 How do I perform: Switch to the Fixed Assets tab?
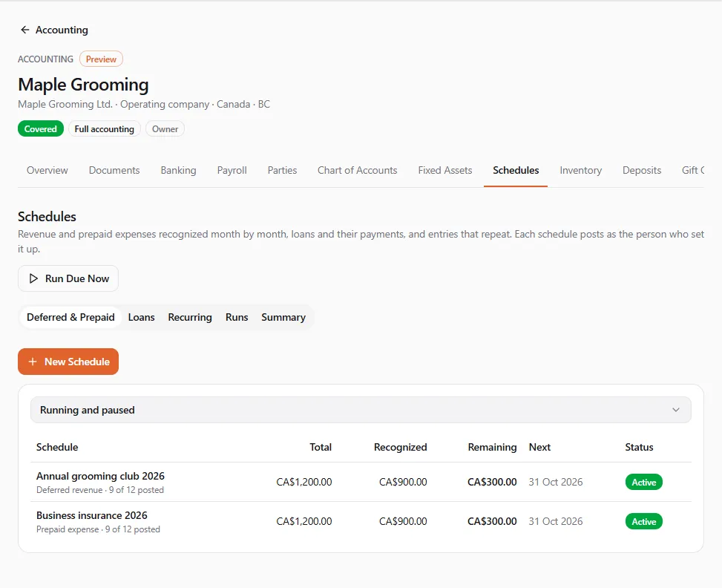click(x=444, y=171)
